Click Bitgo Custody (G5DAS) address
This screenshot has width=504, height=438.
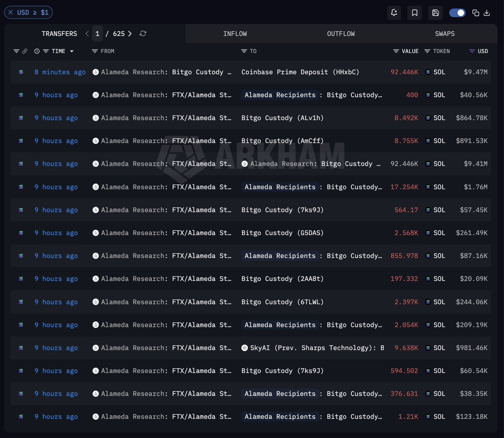coord(282,233)
